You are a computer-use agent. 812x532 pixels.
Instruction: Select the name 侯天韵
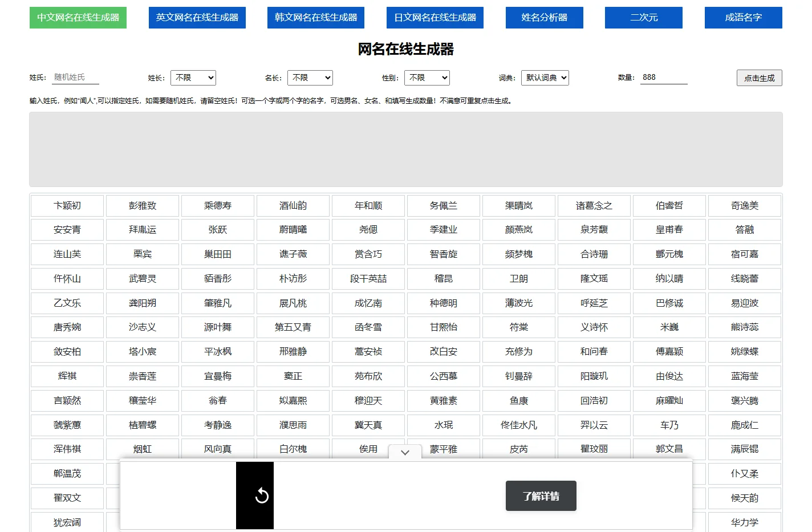click(745, 498)
